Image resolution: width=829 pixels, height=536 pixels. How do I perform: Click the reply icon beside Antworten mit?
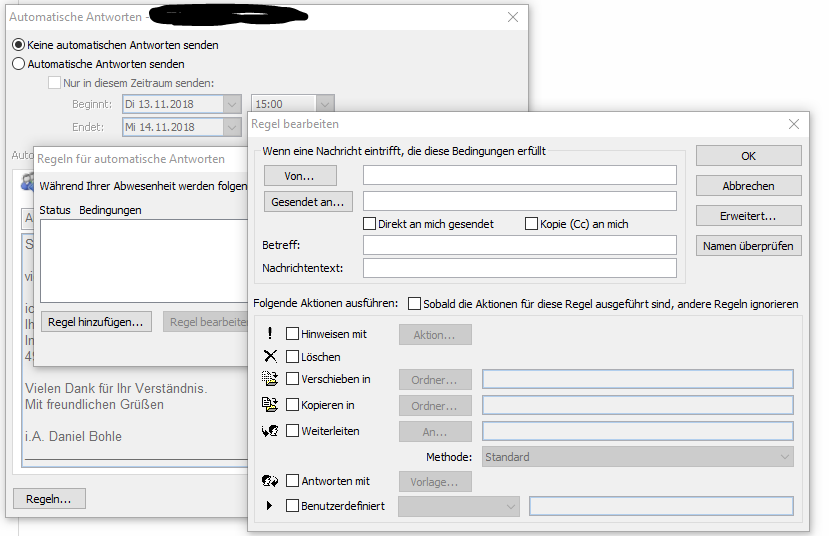[269, 481]
